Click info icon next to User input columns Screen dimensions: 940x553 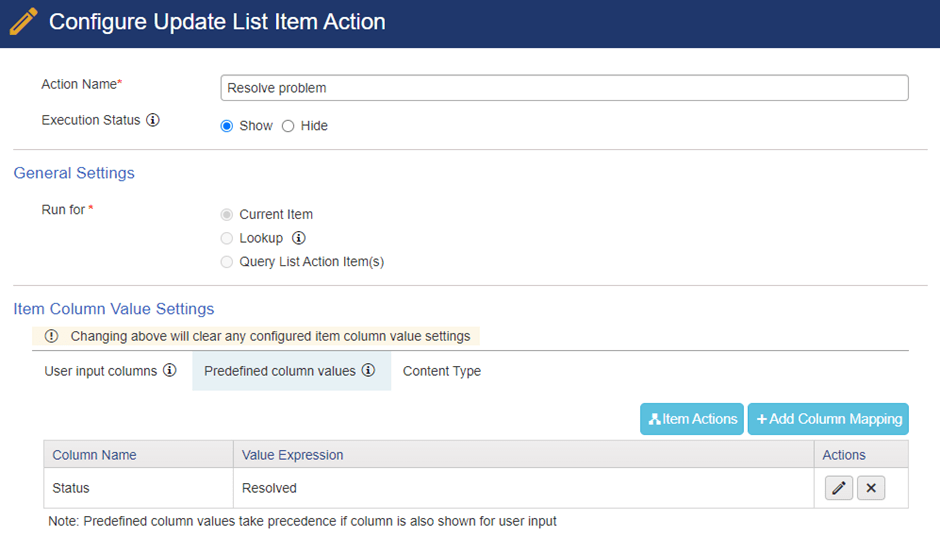170,370
